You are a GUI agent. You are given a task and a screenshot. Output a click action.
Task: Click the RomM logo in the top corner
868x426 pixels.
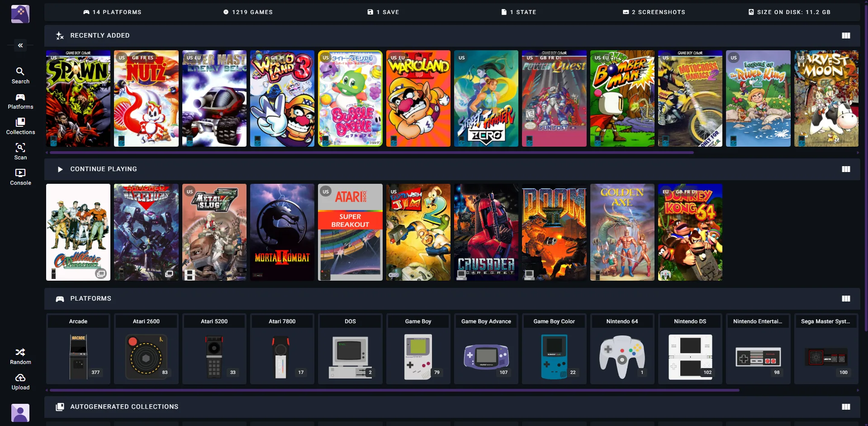[20, 14]
